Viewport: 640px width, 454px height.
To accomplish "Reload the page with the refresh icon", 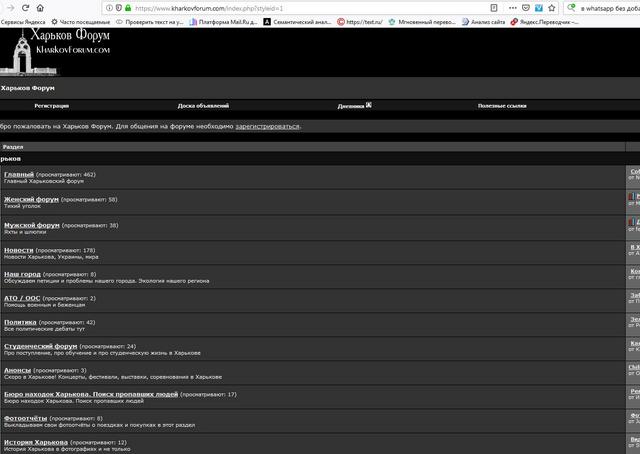I will (x=25, y=8).
